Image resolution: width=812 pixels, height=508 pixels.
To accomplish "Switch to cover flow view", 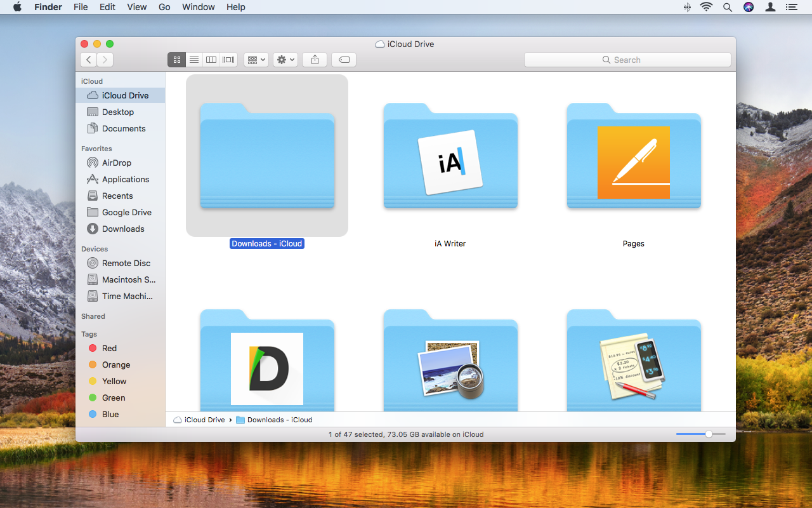I will click(228, 59).
